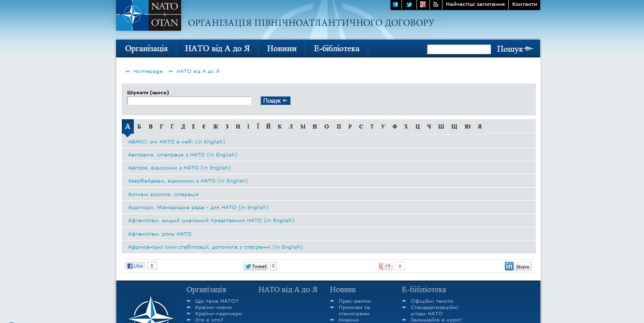This screenshot has width=644, height=323.
Task: Select the letter Р tab
Action: coord(350,126)
